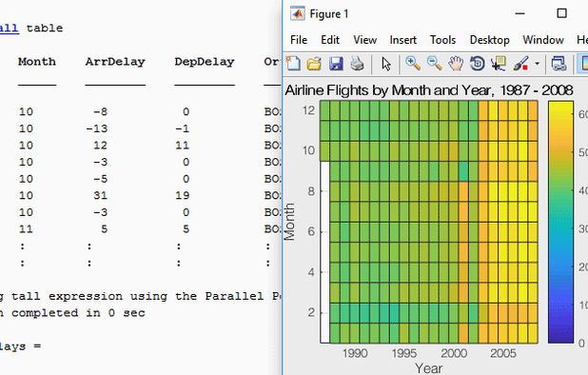
Task: Select the Zoom Out magnifier tool
Action: click(x=434, y=64)
